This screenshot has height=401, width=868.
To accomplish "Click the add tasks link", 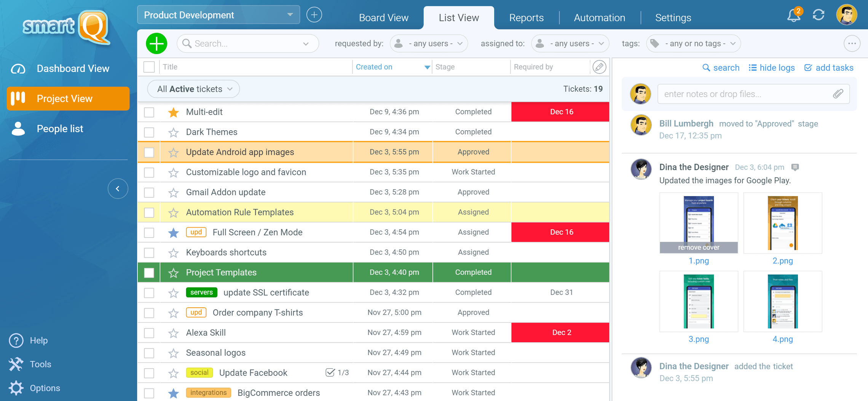I will 829,68.
